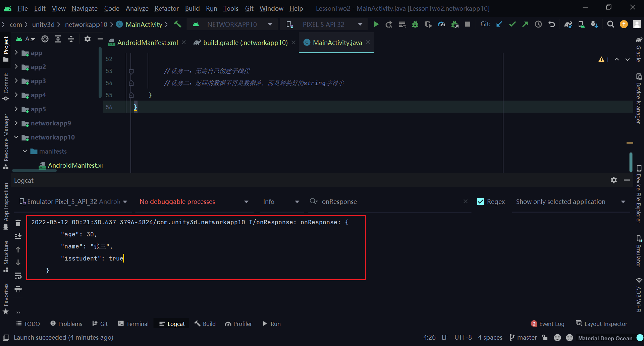Click Collapse All icon in Project panel

[71, 39]
